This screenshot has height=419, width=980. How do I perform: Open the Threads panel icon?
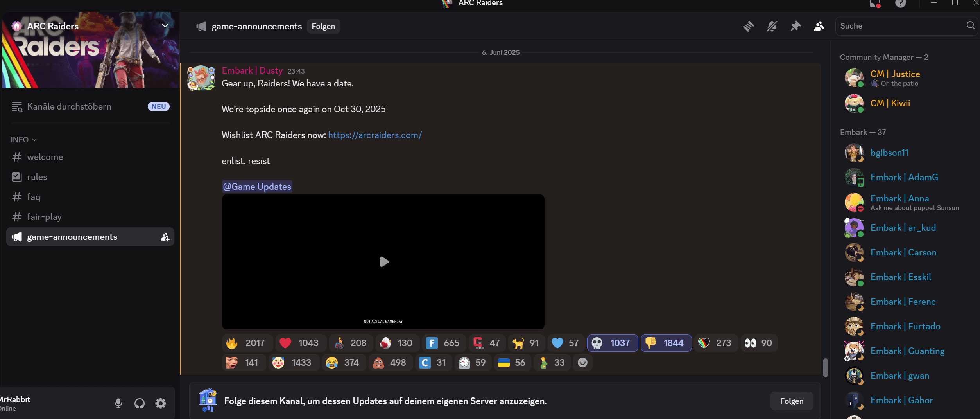748,26
